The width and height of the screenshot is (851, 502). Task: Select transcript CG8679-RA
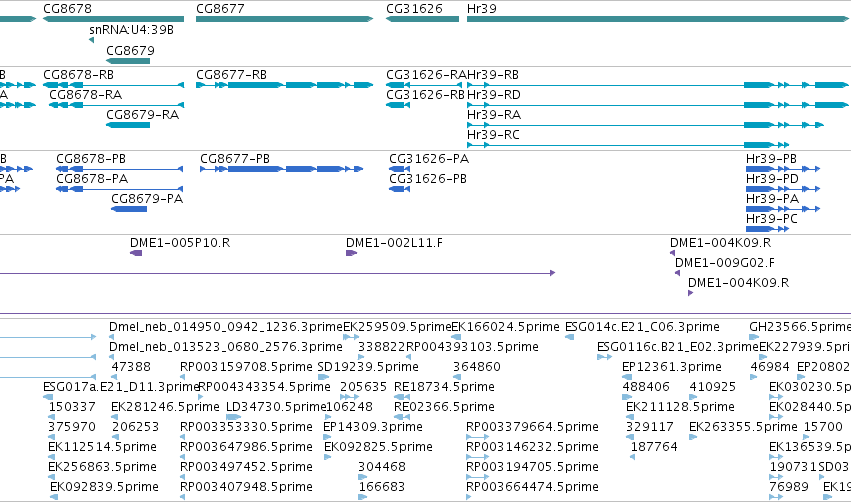pos(142,115)
